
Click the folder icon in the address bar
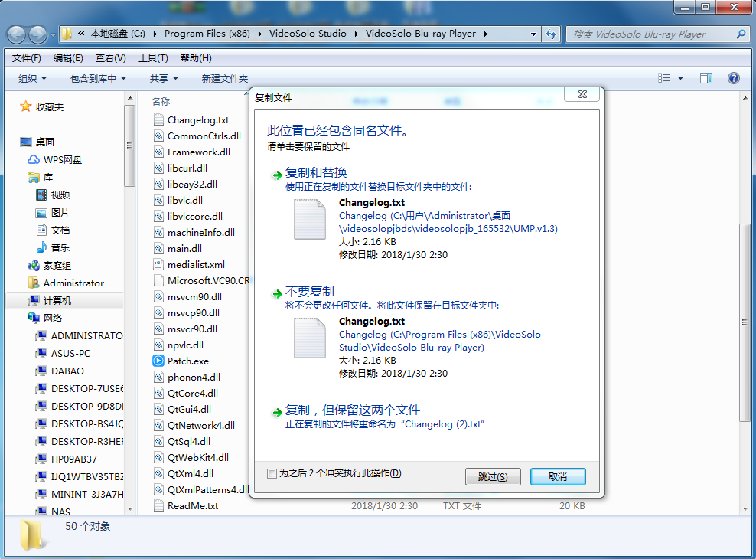[x=67, y=34]
